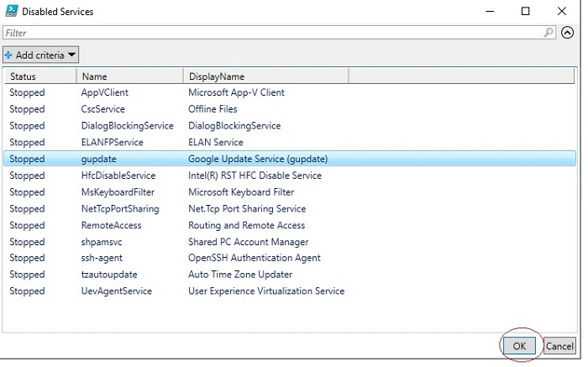Click the blue plus Add criteria icon
The height and width of the screenshot is (367, 588).
click(8, 55)
